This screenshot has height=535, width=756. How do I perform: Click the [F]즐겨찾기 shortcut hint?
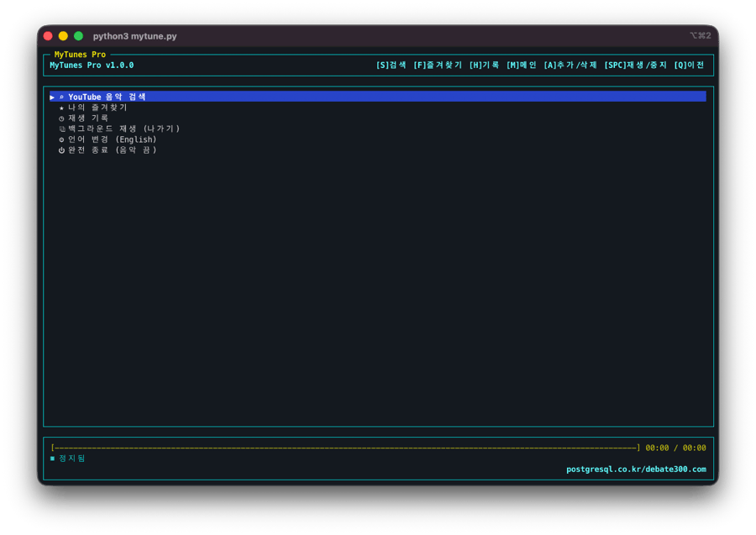coord(438,65)
